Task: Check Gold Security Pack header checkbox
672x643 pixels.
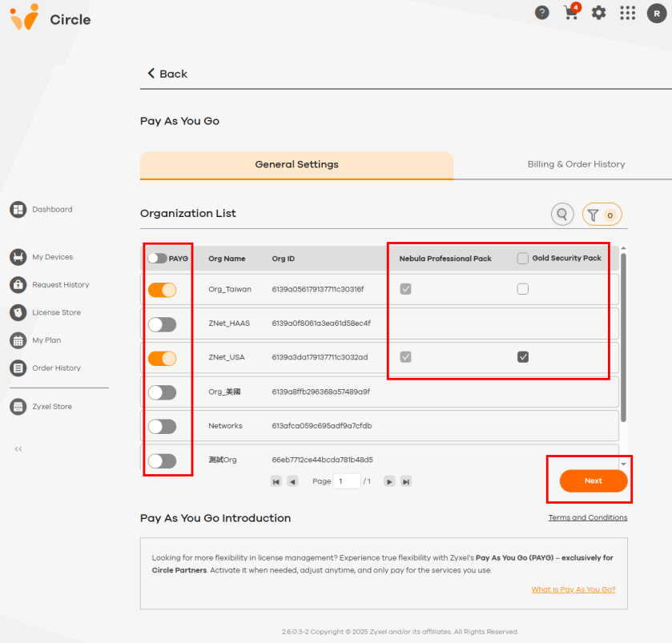Action: click(x=522, y=259)
